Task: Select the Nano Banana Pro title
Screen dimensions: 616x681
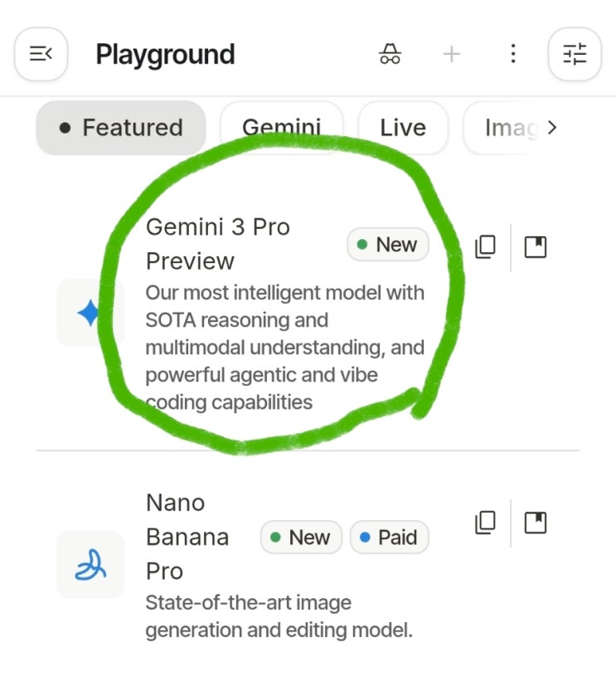Action: point(187,537)
